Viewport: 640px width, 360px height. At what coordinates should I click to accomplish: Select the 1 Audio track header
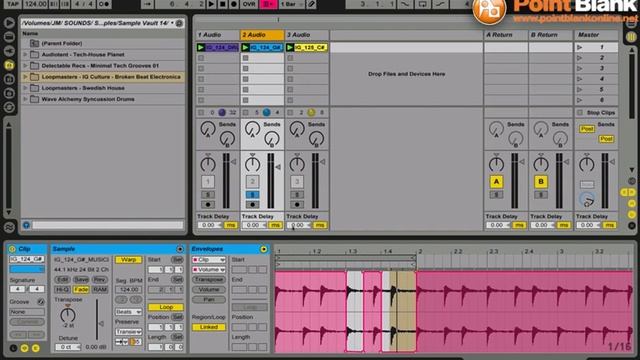218,35
